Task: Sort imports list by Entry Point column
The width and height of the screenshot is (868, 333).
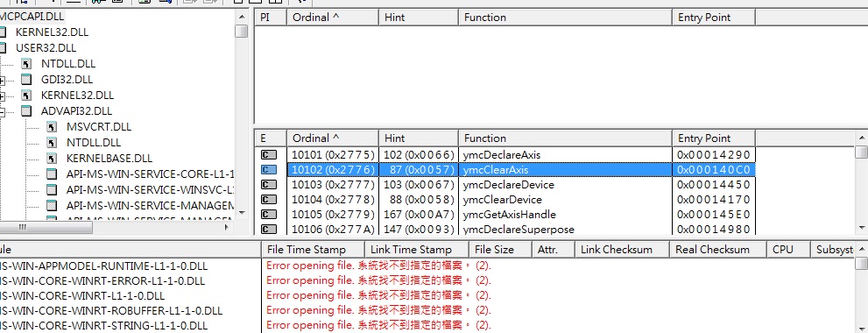Action: (714, 18)
